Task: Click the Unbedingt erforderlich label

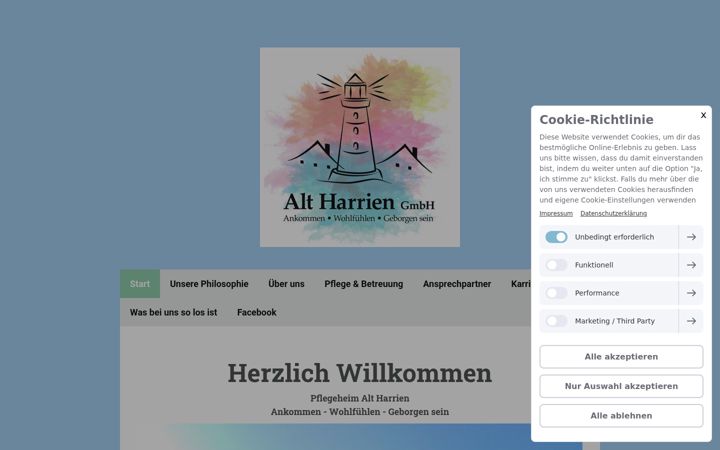Action: pyautogui.click(x=614, y=237)
